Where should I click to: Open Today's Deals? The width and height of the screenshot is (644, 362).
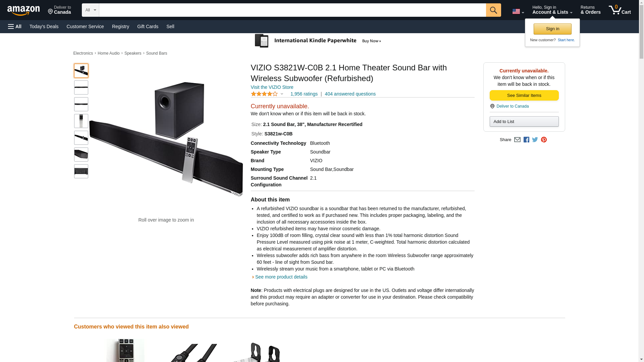click(x=44, y=26)
